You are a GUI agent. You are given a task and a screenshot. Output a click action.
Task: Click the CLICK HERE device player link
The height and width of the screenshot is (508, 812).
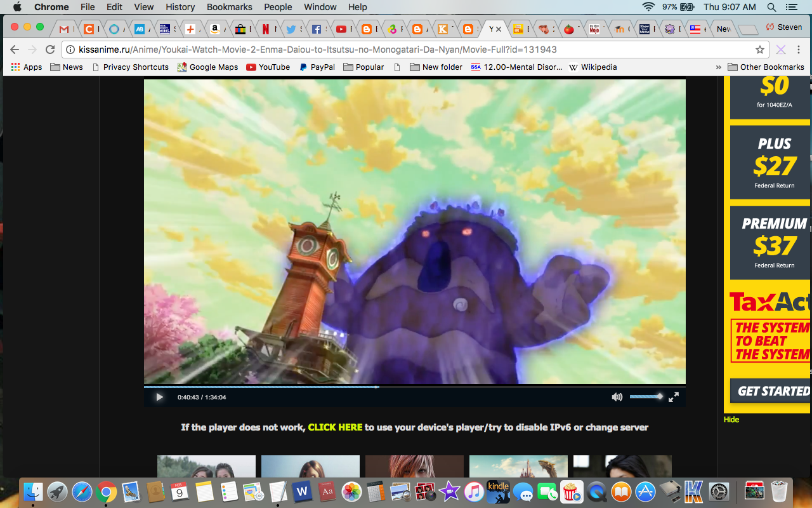tap(335, 427)
